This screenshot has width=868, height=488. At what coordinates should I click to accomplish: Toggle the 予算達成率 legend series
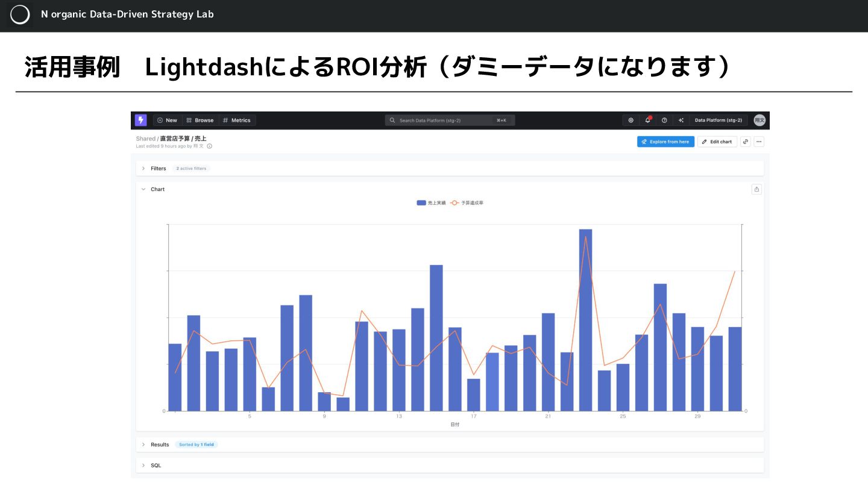[x=467, y=203]
